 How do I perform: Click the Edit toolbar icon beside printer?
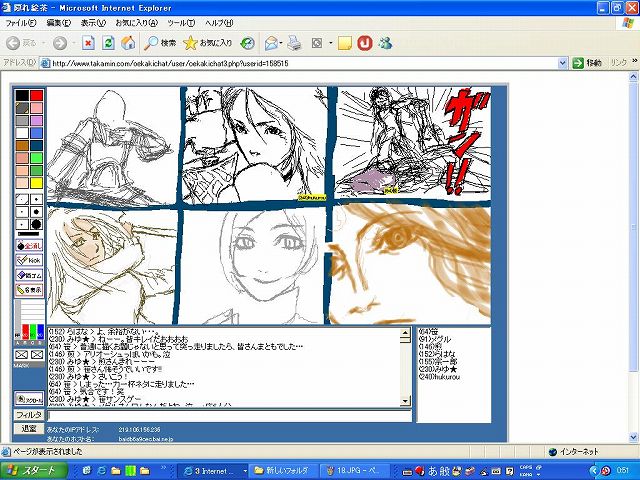pyautogui.click(x=317, y=43)
